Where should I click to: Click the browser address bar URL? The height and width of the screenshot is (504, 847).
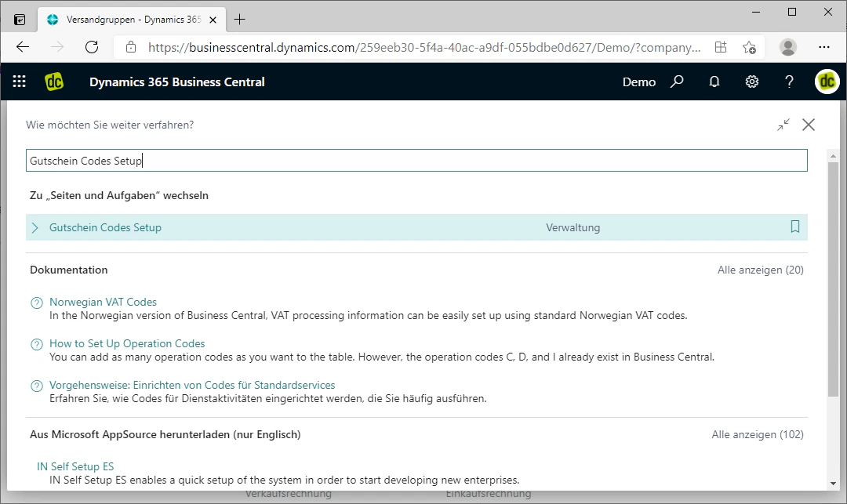[424, 48]
